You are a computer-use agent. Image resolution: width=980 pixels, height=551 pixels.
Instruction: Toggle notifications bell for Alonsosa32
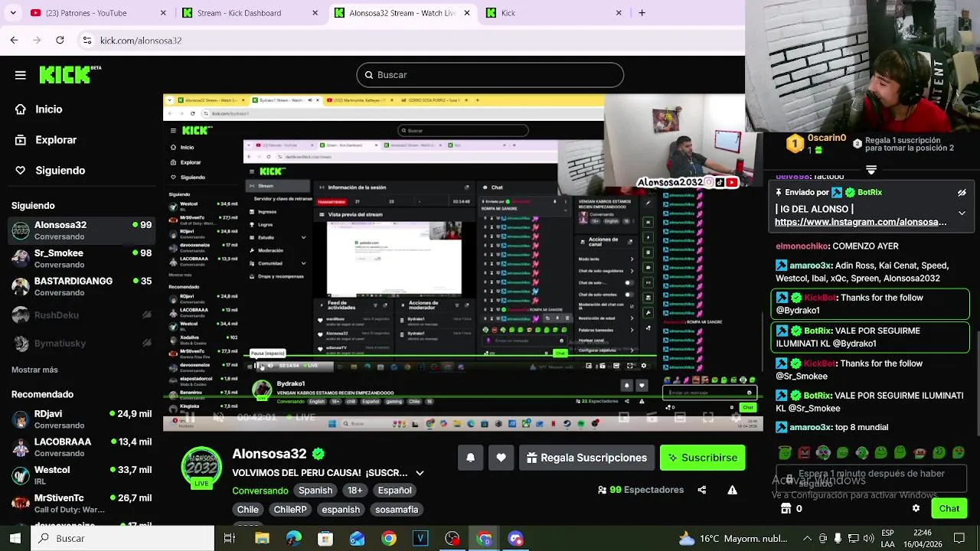click(x=471, y=458)
